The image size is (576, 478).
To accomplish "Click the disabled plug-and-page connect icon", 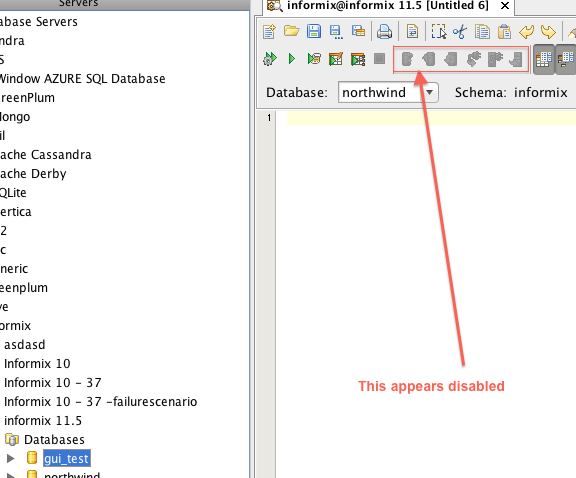I will [495, 59].
